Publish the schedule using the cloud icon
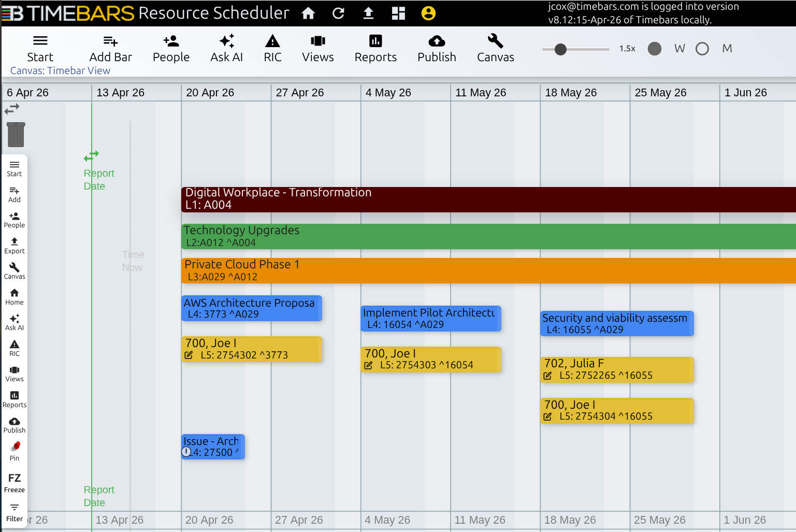 point(437,48)
